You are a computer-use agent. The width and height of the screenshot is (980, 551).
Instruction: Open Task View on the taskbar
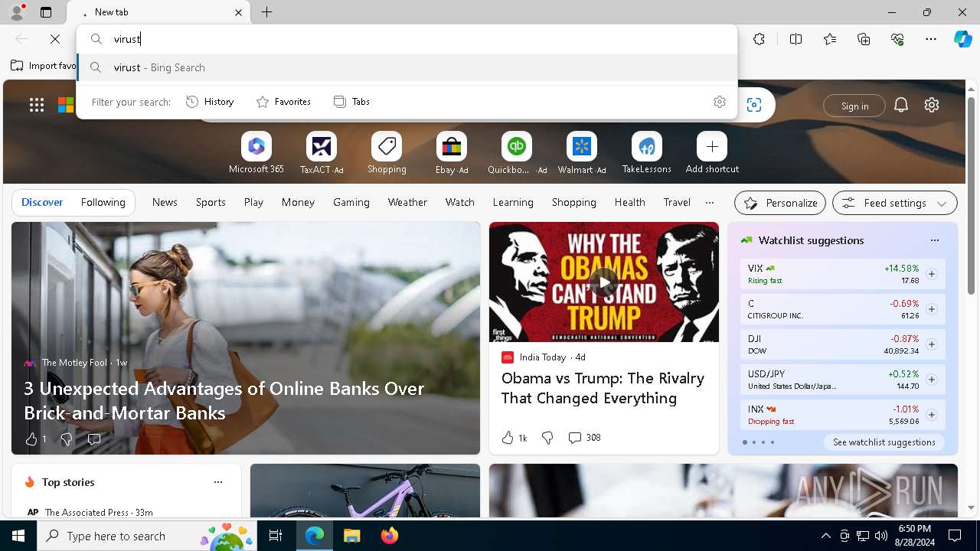pyautogui.click(x=276, y=536)
